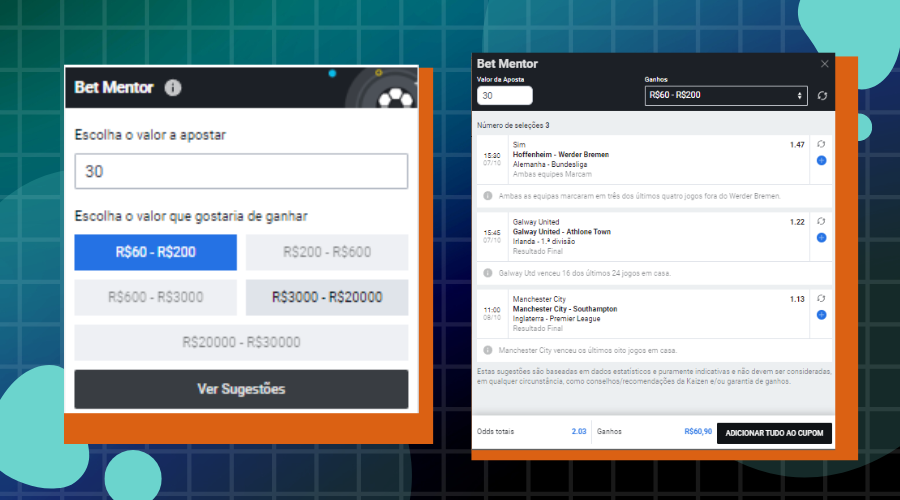Click the Irlanda - 1.ª divisão text

[544, 242]
